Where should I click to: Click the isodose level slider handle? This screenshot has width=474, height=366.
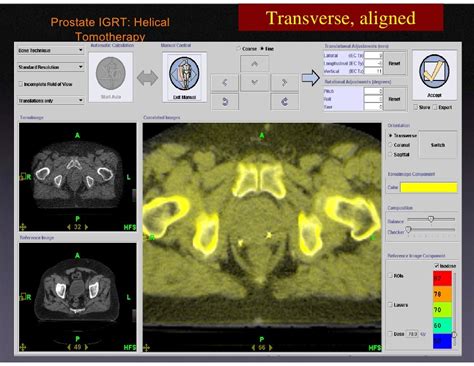454,334
